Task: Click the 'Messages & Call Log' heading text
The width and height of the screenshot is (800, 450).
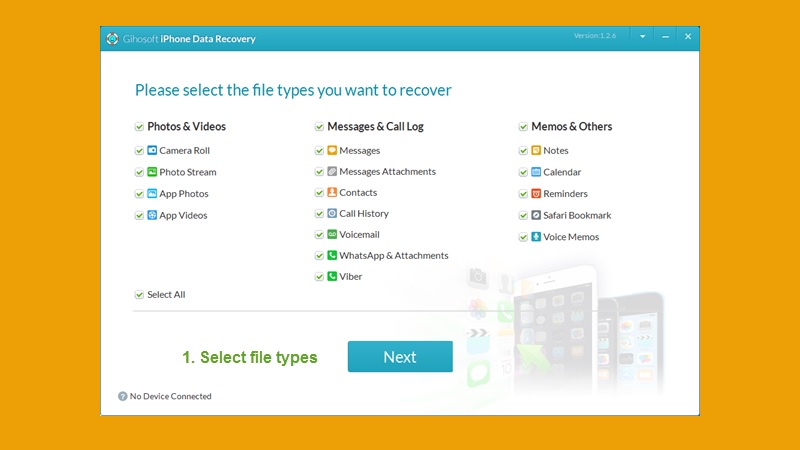Action: tap(376, 127)
